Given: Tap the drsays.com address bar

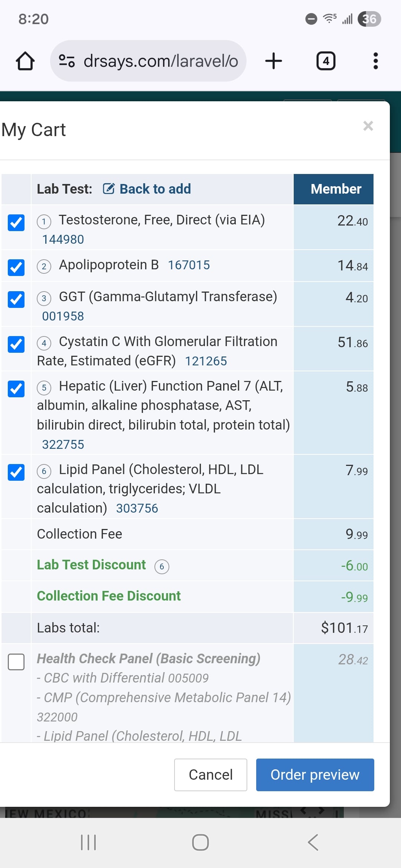Looking at the screenshot, I should pos(149,61).
